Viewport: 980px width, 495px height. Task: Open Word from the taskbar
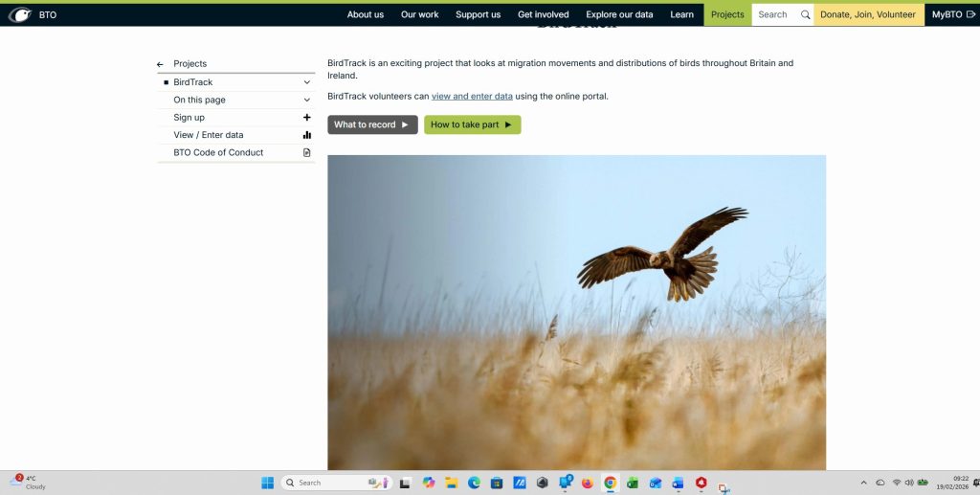[x=679, y=483]
